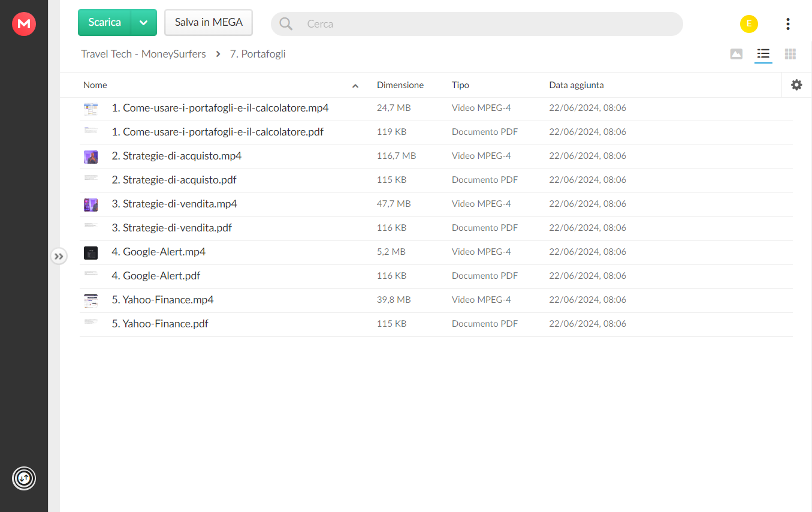Click Salva in MEGA button

point(209,23)
